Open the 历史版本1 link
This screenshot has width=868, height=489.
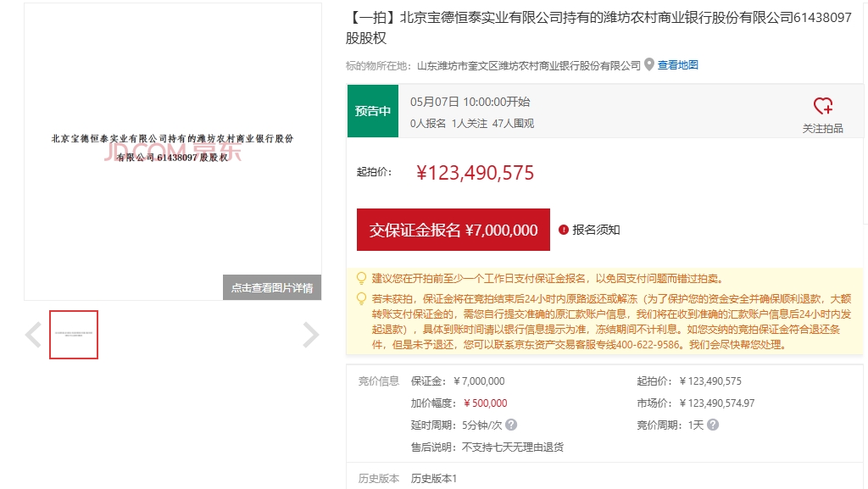tap(433, 479)
